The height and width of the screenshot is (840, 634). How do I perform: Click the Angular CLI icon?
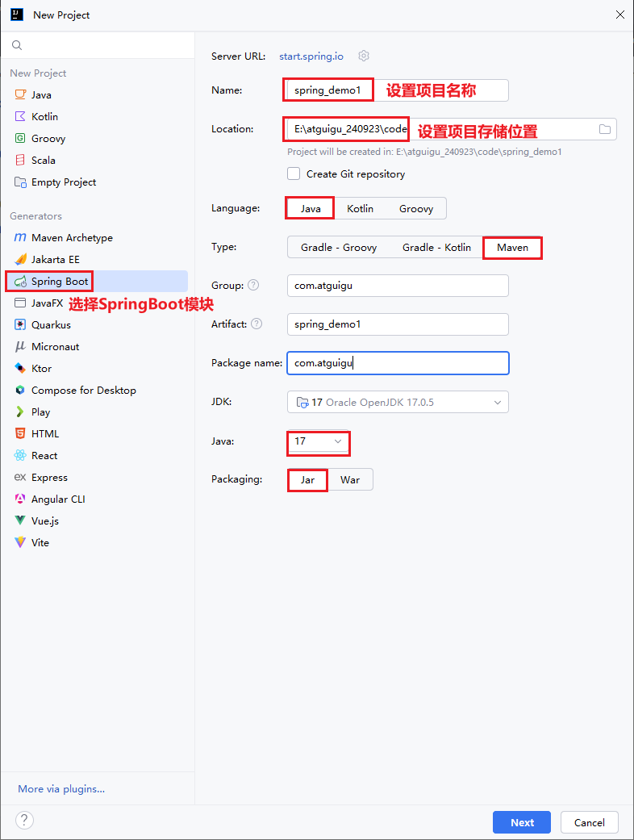point(20,499)
